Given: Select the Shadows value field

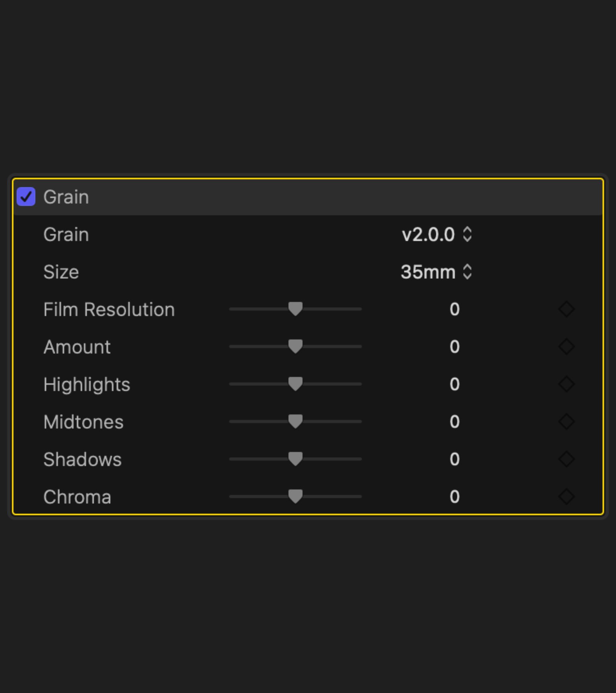Looking at the screenshot, I should coord(454,459).
